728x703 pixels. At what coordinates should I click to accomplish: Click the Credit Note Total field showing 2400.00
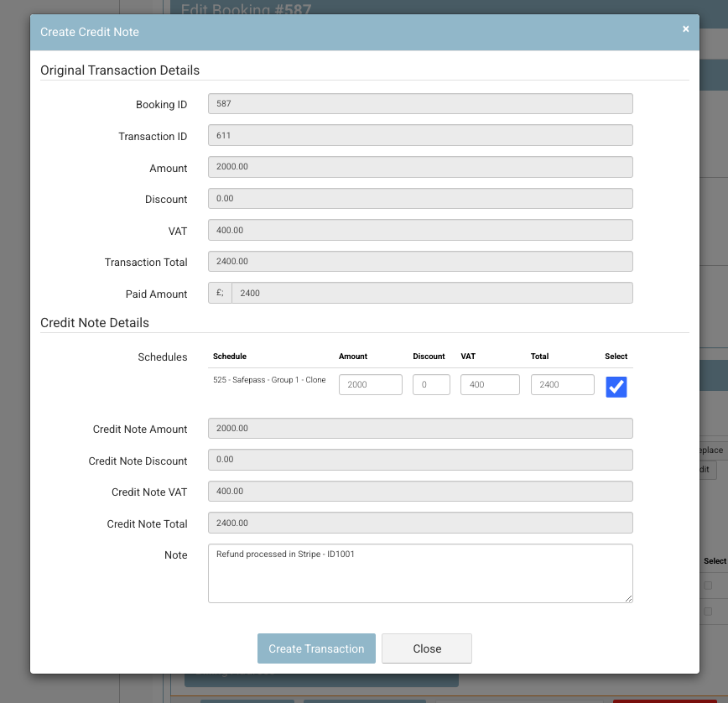[420, 523]
